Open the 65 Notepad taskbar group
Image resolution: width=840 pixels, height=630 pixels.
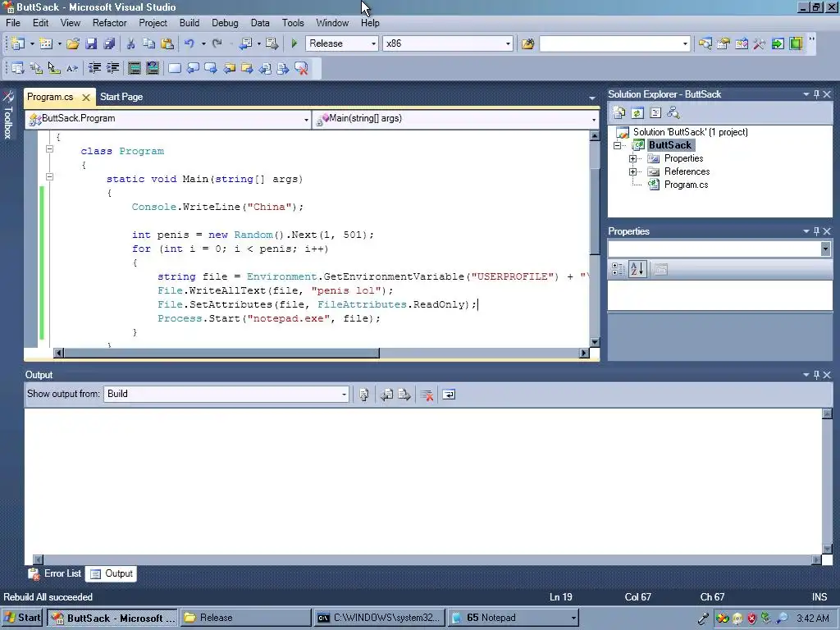514,618
